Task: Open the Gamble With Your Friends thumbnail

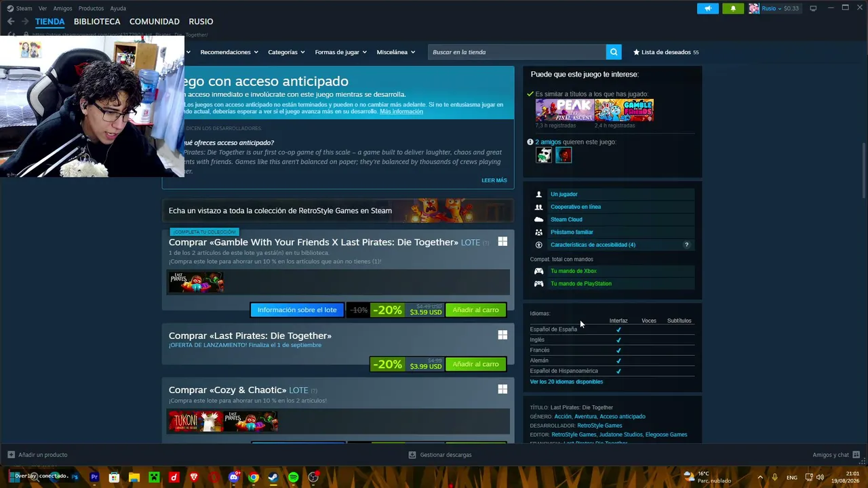Action: [x=624, y=110]
